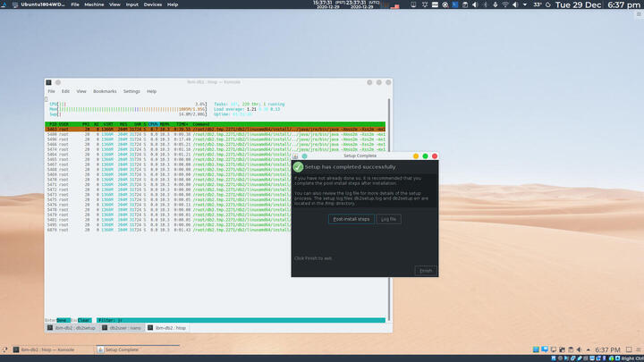
Task: Click Post-install steps button
Action: [352, 219]
